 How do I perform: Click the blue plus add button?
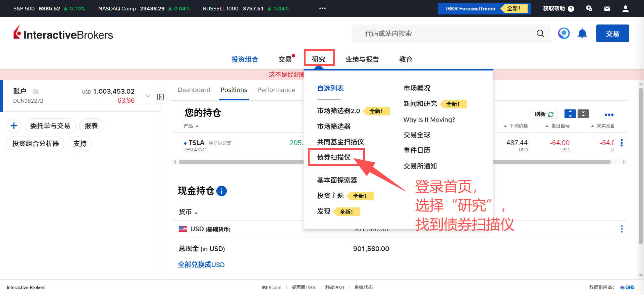(x=14, y=126)
